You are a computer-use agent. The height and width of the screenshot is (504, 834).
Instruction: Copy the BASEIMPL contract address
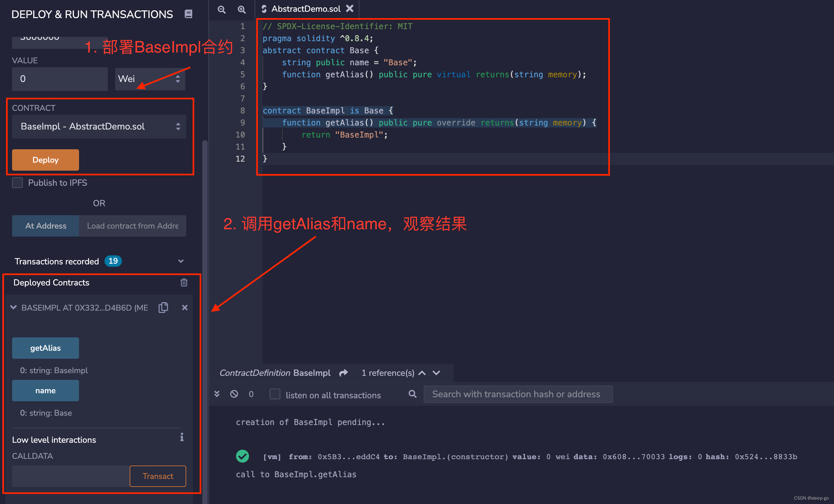pos(163,308)
